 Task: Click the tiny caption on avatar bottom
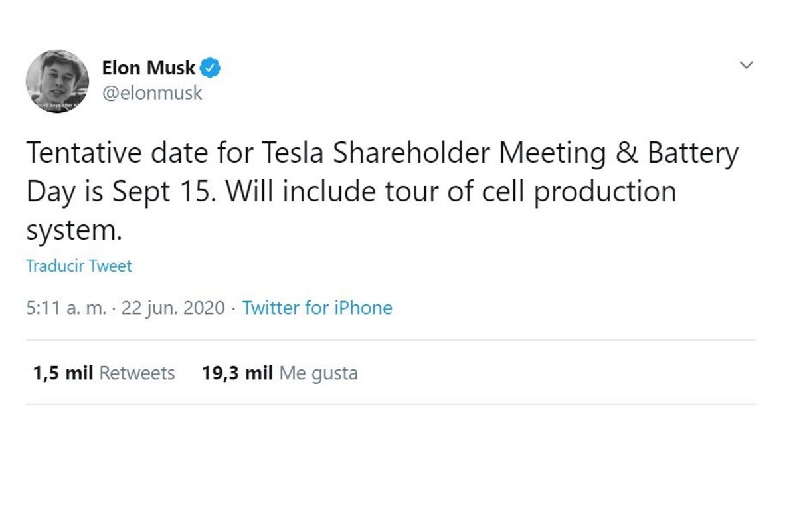pyautogui.click(x=56, y=105)
